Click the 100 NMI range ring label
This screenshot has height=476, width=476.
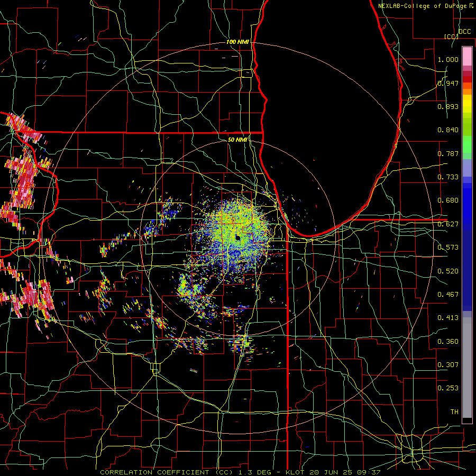click(237, 42)
